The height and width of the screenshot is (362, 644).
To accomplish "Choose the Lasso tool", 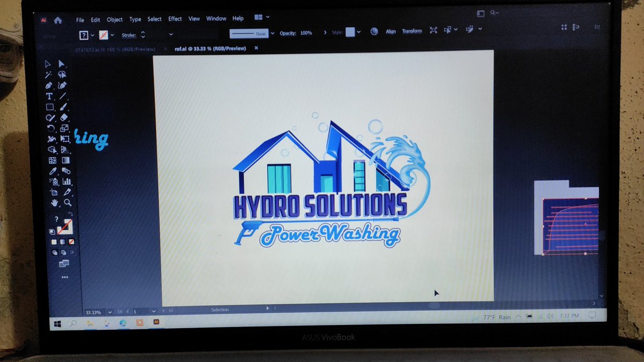I will click(62, 75).
